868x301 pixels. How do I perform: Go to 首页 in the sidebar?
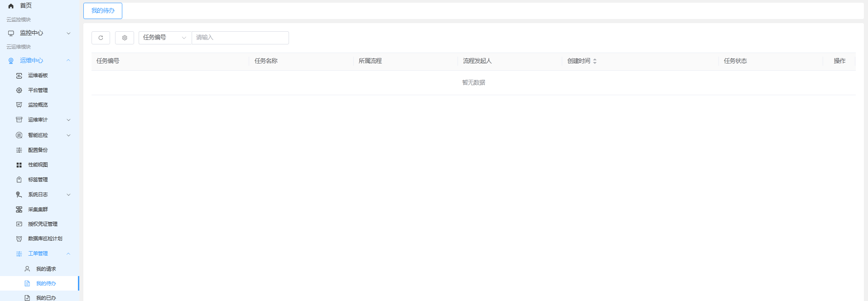[x=26, y=6]
